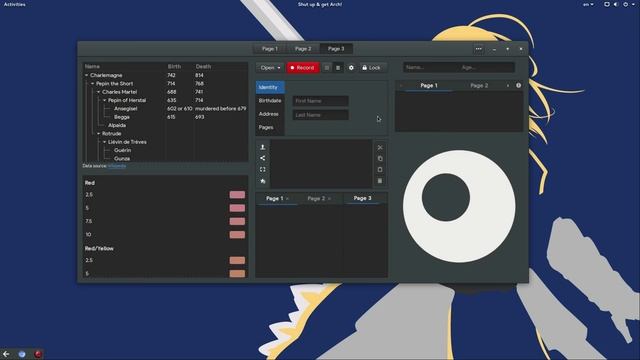Click the volume icon in top bar

point(616,4)
